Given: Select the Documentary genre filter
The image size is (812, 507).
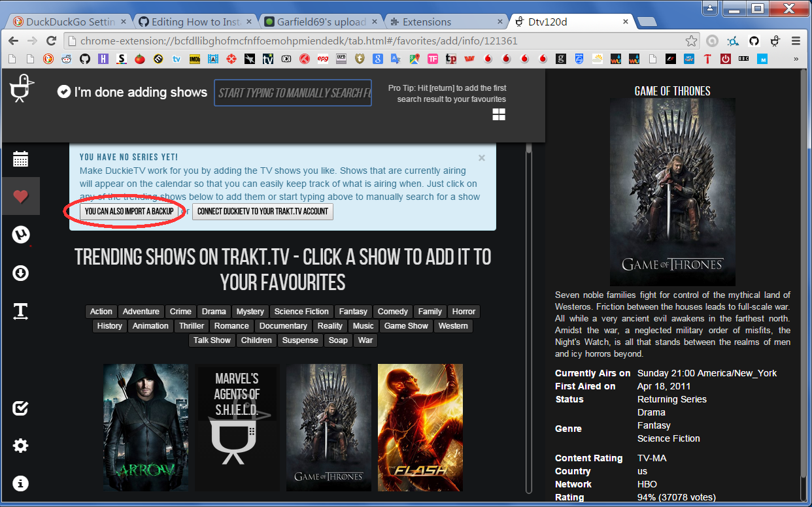Looking at the screenshot, I should click(283, 326).
